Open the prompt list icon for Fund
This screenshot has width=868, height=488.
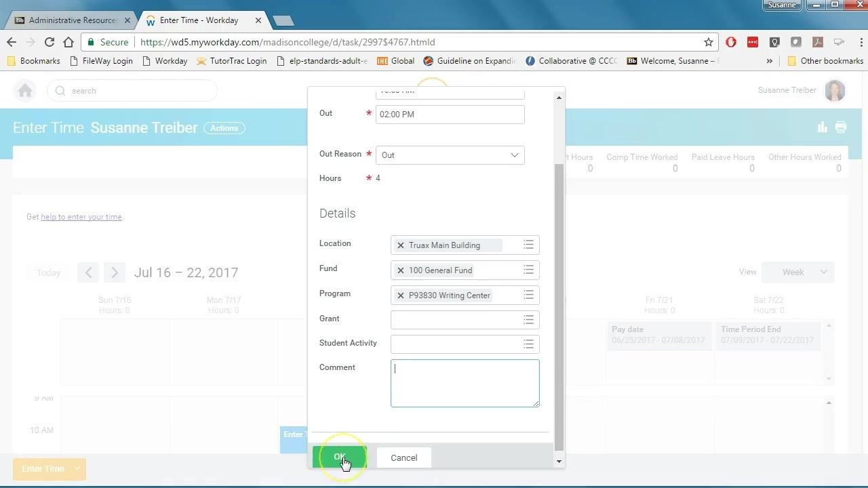(x=528, y=270)
